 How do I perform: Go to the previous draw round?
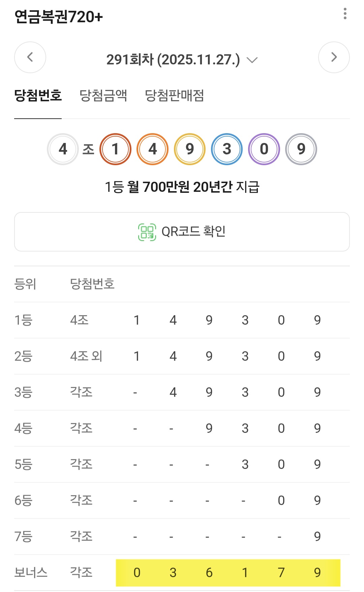tap(30, 57)
